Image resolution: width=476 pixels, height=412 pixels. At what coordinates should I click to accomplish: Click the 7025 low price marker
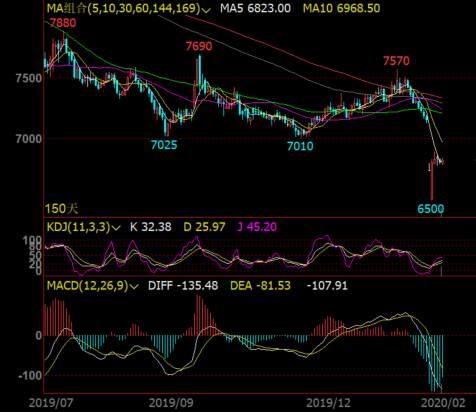click(x=164, y=145)
